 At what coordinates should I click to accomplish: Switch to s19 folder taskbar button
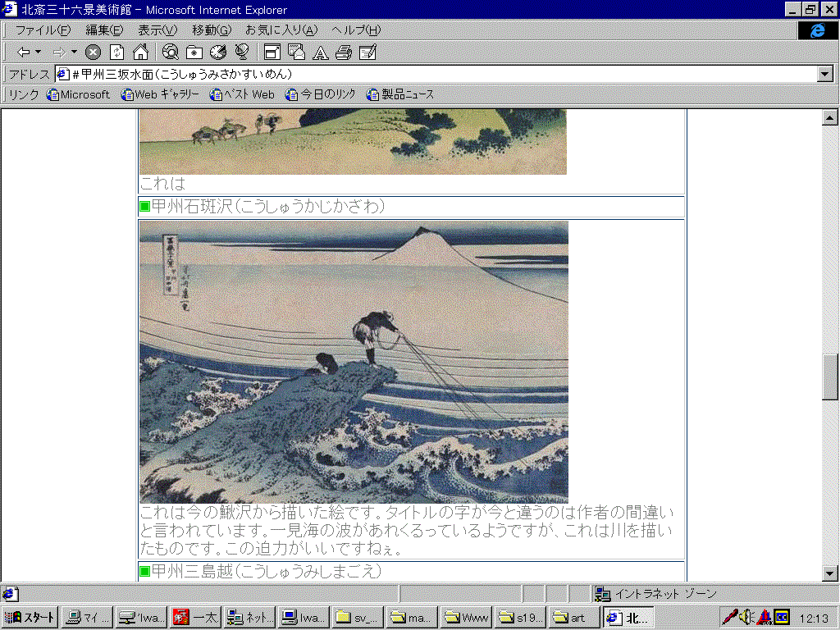point(519,618)
